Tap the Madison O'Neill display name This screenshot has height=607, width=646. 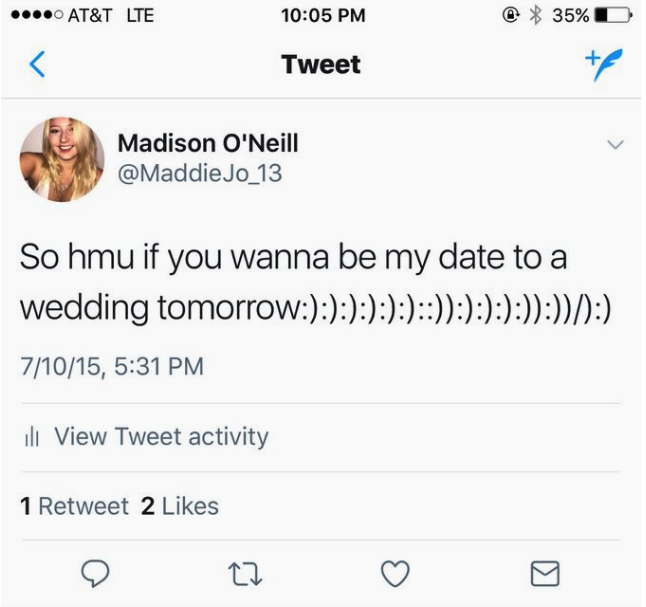208,143
